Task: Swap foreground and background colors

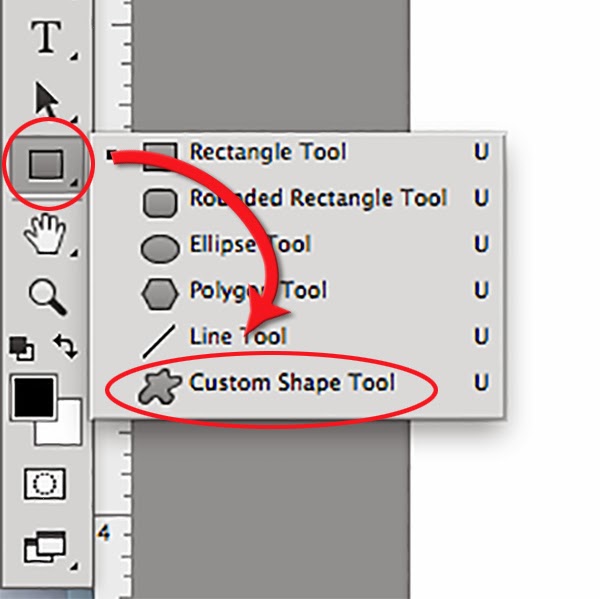Action: click(x=66, y=347)
